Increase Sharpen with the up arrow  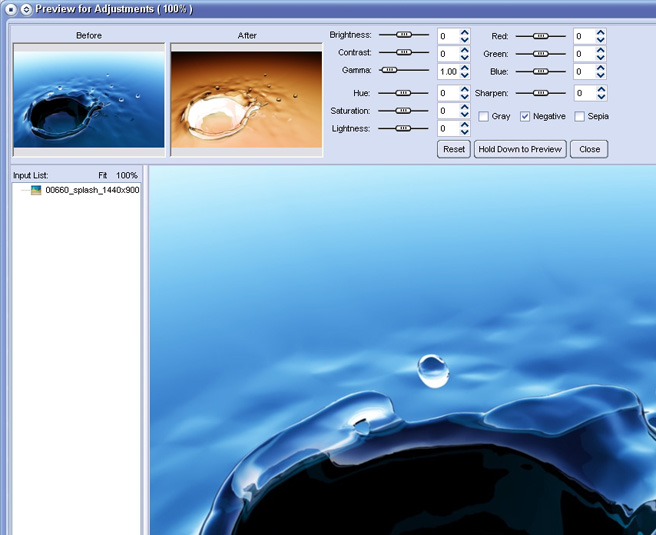(x=601, y=89)
